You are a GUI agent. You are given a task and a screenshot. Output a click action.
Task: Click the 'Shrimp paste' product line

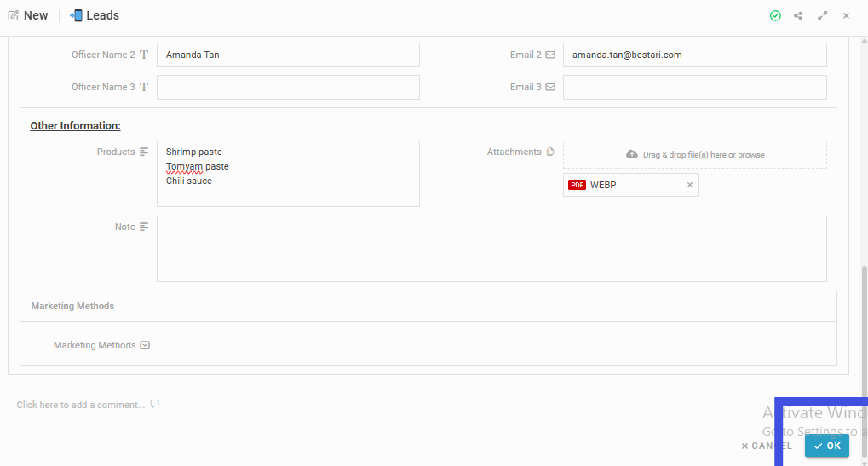pos(193,152)
